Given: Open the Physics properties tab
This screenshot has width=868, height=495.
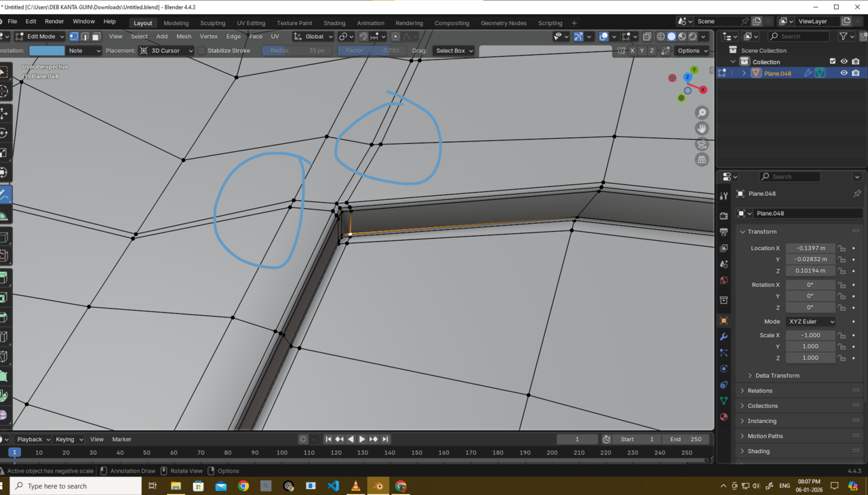Looking at the screenshot, I should [x=724, y=369].
